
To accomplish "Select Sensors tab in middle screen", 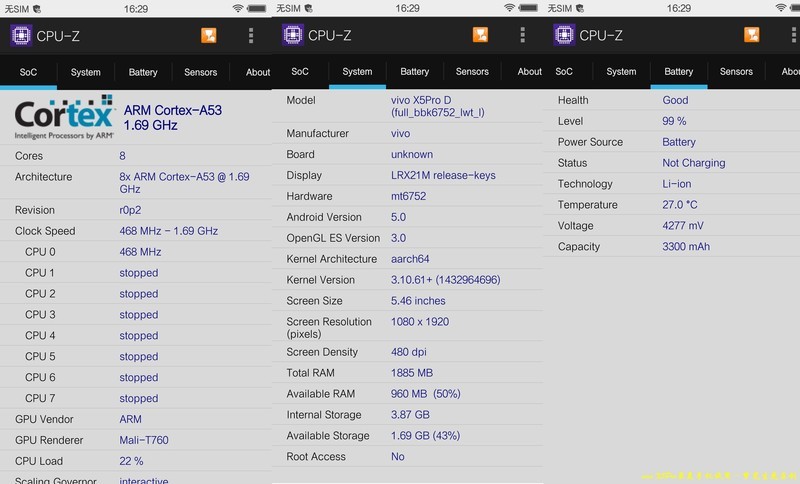I will pyautogui.click(x=472, y=71).
